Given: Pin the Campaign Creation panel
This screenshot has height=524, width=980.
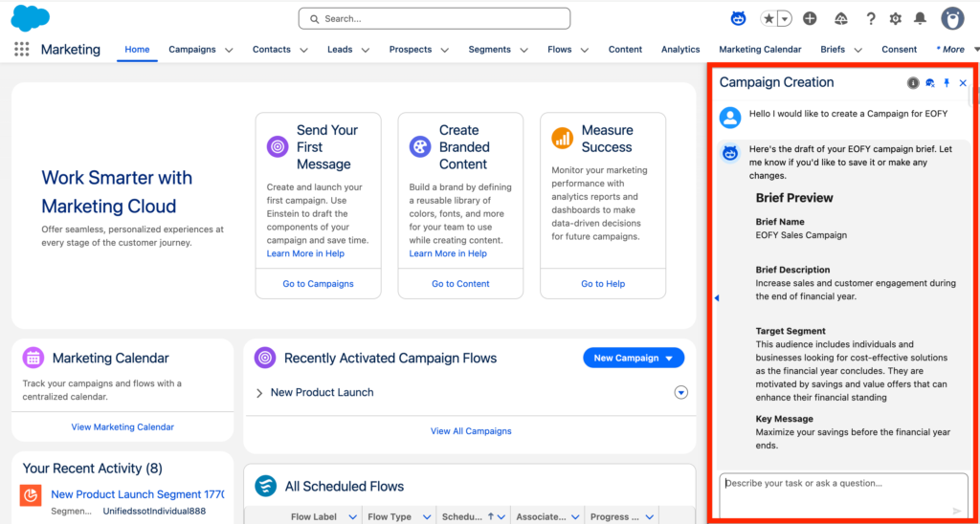Looking at the screenshot, I should [947, 83].
